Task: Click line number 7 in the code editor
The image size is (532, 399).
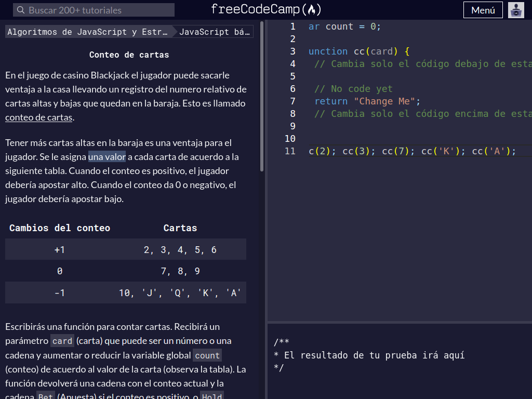Action: (292, 101)
